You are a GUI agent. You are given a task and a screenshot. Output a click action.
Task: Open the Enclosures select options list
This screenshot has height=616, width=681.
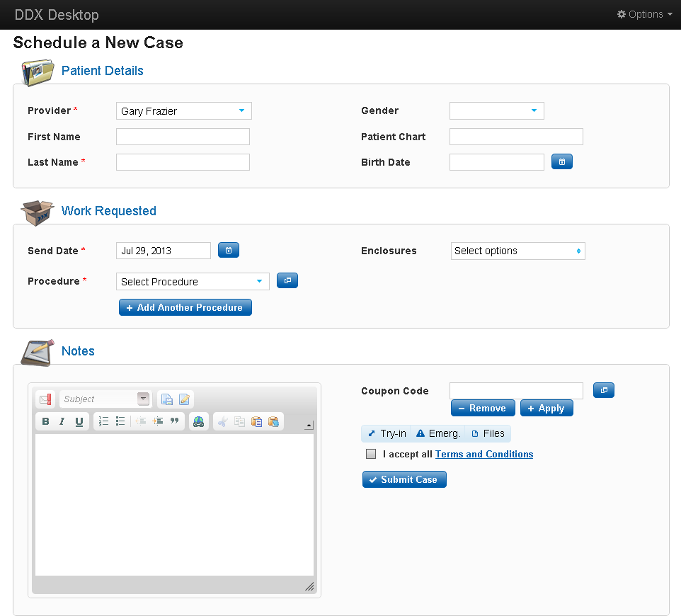click(x=517, y=251)
